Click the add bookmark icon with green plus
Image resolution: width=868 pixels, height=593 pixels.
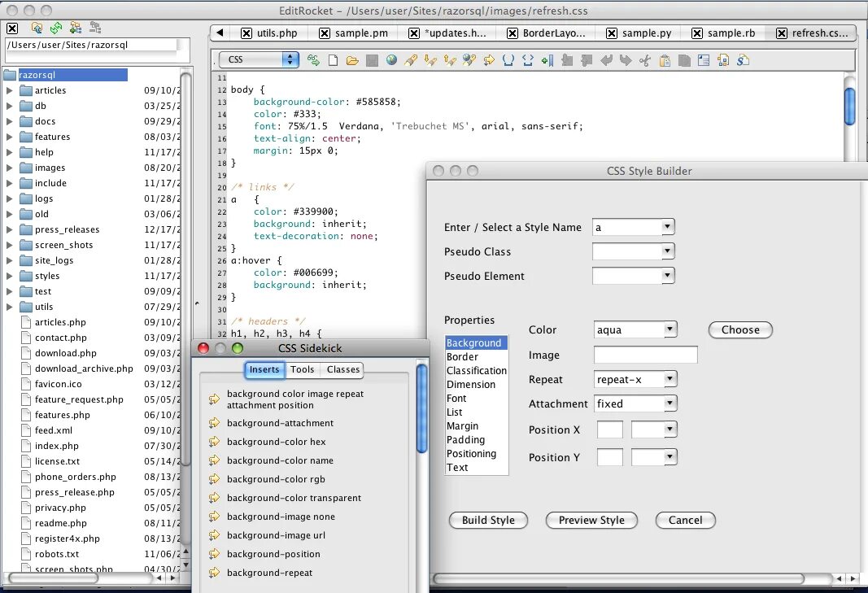[x=547, y=60]
